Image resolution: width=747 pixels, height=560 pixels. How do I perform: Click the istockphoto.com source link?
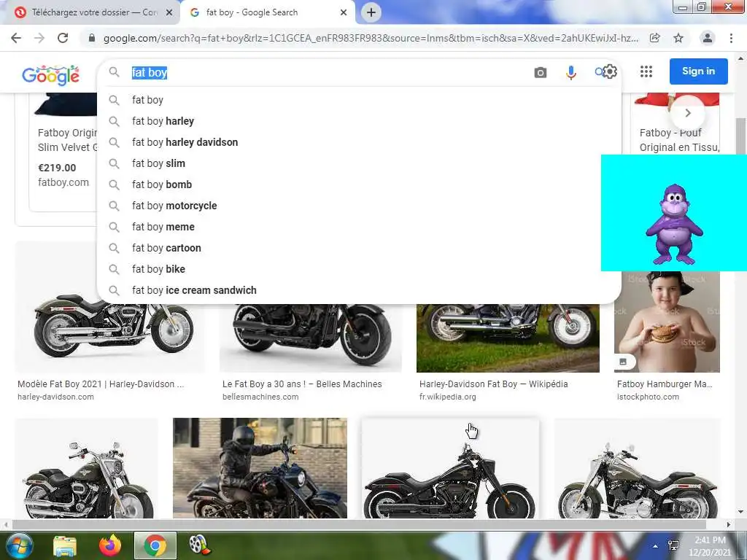pyautogui.click(x=648, y=397)
